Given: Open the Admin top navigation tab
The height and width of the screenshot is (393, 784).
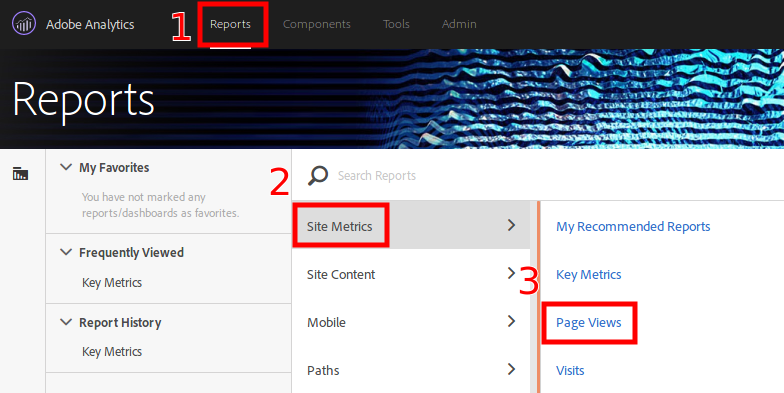Looking at the screenshot, I should (x=459, y=24).
